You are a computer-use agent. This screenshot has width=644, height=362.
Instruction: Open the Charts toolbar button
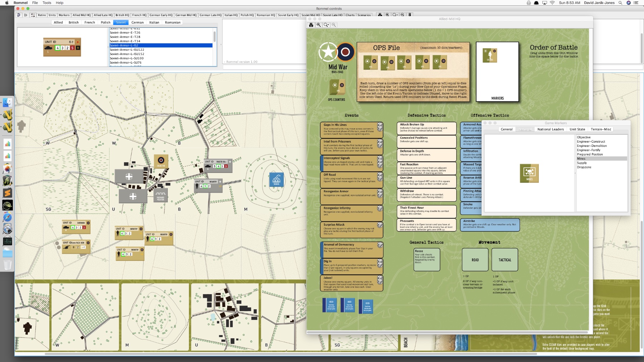(x=350, y=15)
